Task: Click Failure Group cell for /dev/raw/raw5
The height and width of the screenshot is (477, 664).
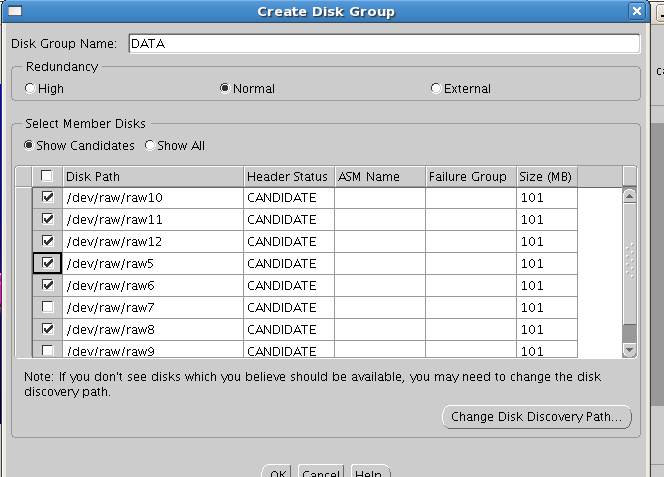Action: pos(471,264)
